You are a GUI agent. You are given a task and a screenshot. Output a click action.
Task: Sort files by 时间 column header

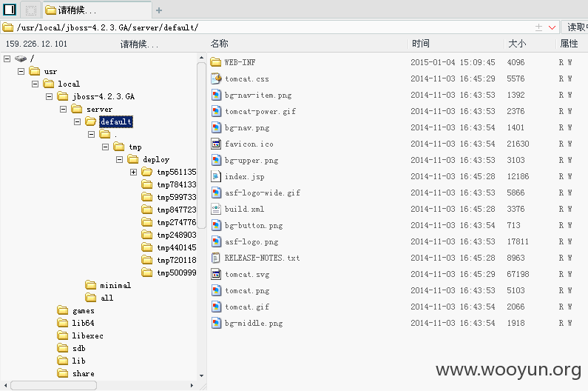[x=420, y=44]
